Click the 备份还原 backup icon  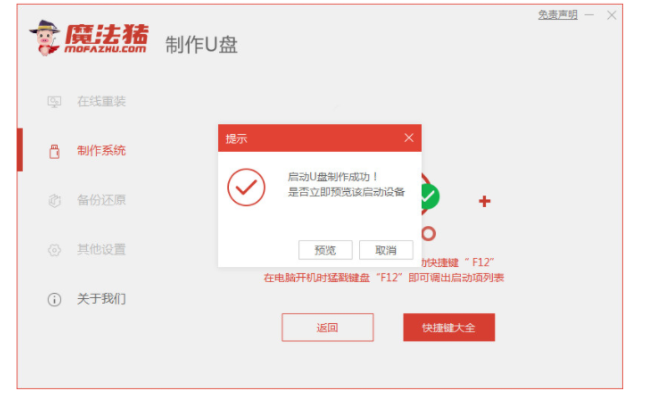[x=54, y=201]
